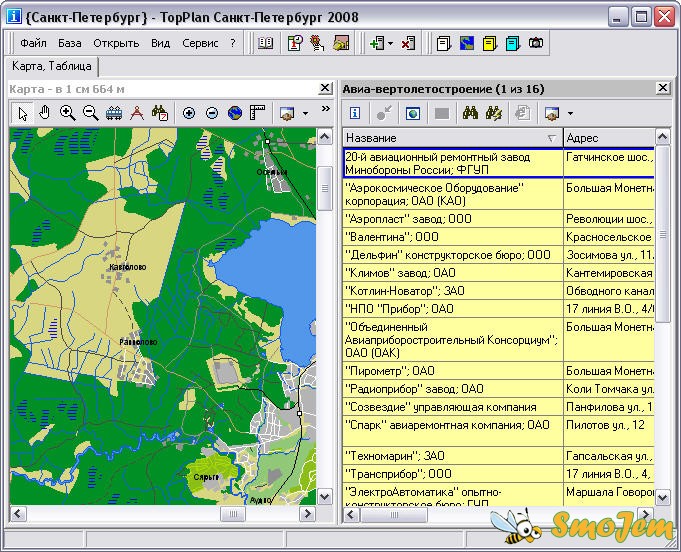Click the pointing hand toolbar icon
The height and width of the screenshot is (552, 681).
click(x=317, y=43)
